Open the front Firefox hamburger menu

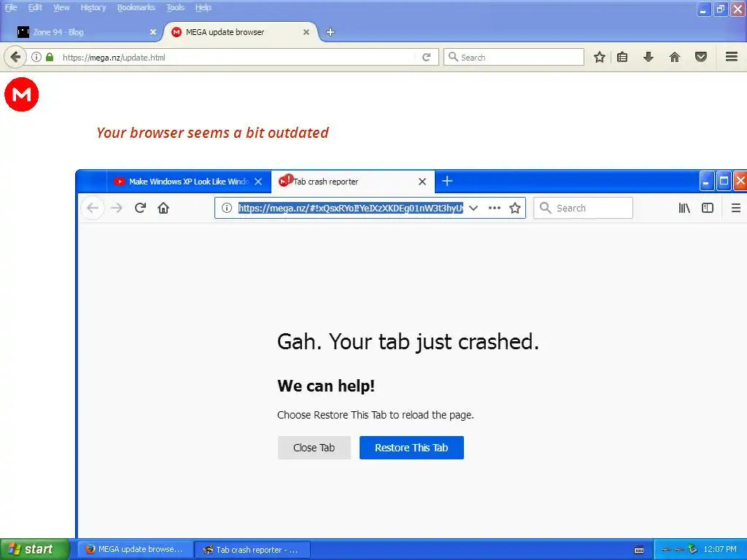735,208
